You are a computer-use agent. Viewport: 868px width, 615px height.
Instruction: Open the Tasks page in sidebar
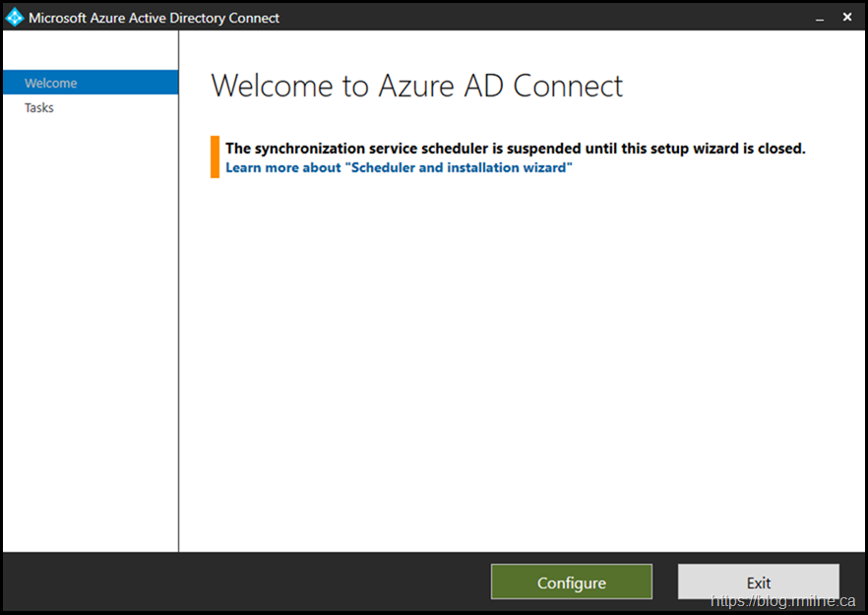(x=39, y=108)
